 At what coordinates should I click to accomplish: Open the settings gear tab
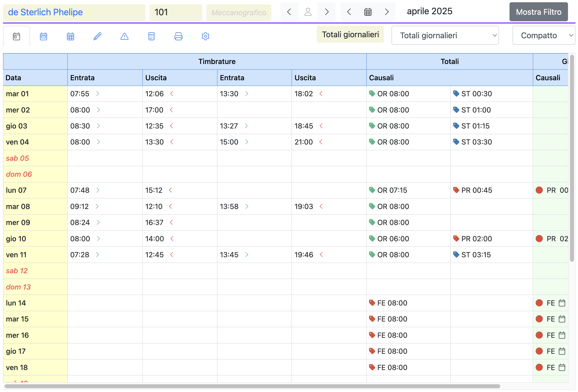pyautogui.click(x=205, y=36)
